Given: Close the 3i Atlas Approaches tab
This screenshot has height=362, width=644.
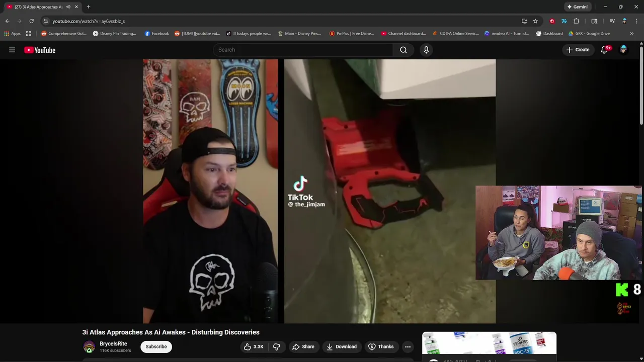Looking at the screenshot, I should coord(76,7).
